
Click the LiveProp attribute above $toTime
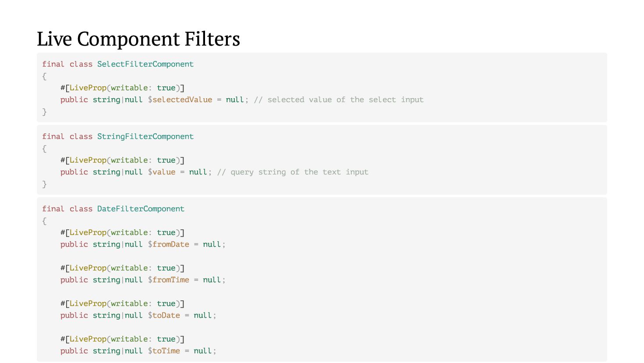(88, 339)
